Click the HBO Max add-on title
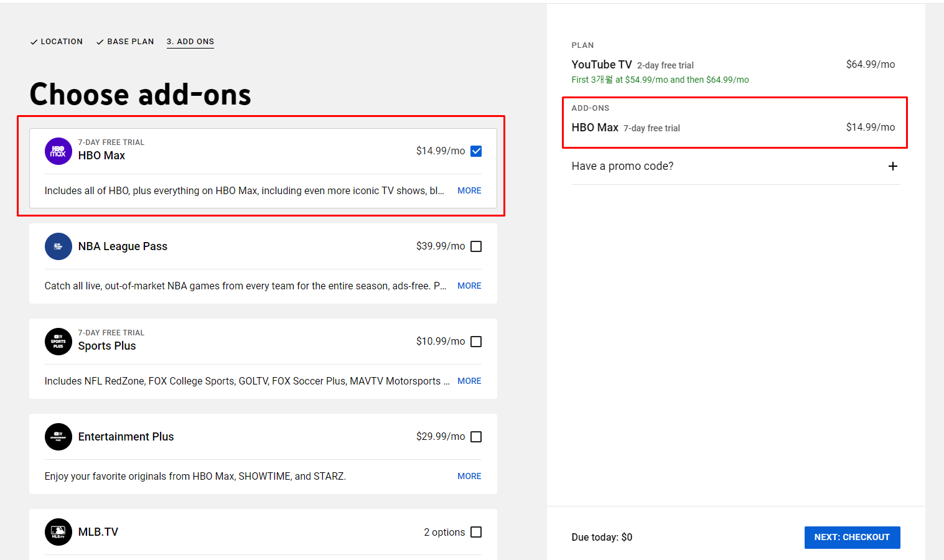 point(101,156)
